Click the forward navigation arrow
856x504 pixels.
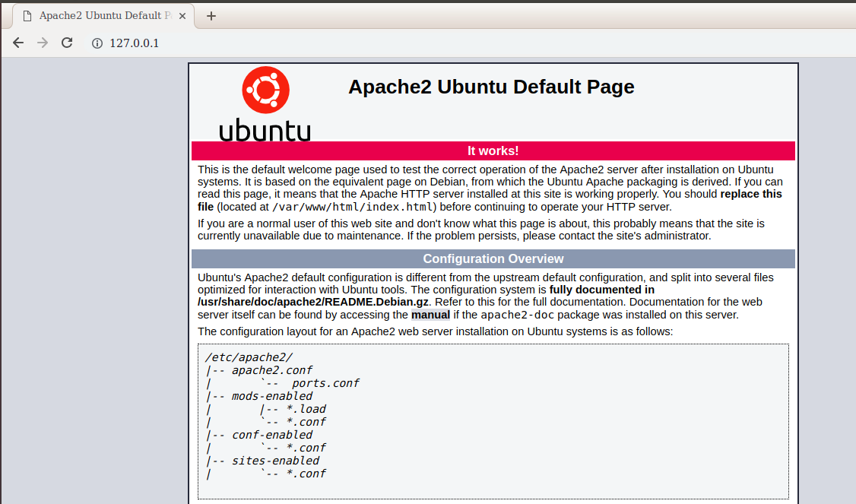tap(43, 43)
